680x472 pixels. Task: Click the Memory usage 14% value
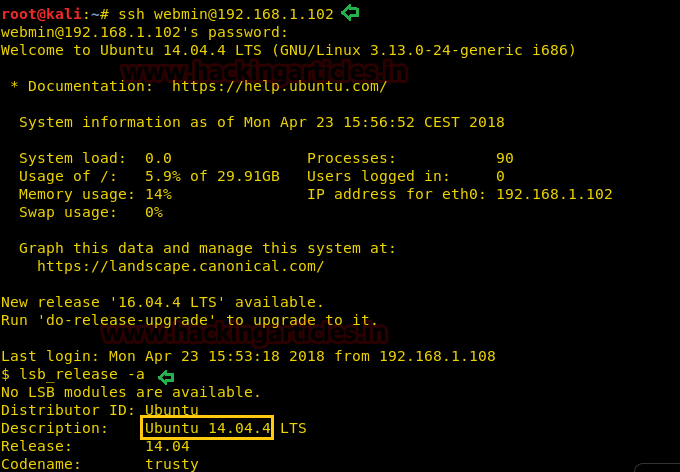pos(158,194)
